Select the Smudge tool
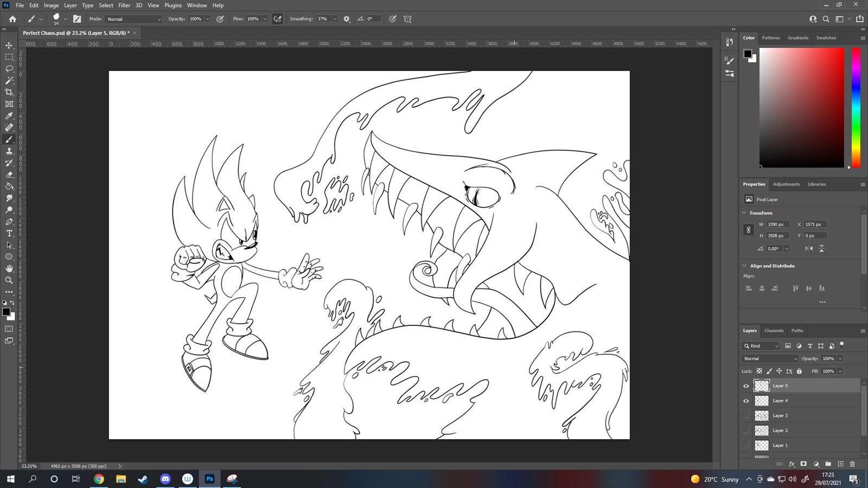868x488 pixels. 9,198
